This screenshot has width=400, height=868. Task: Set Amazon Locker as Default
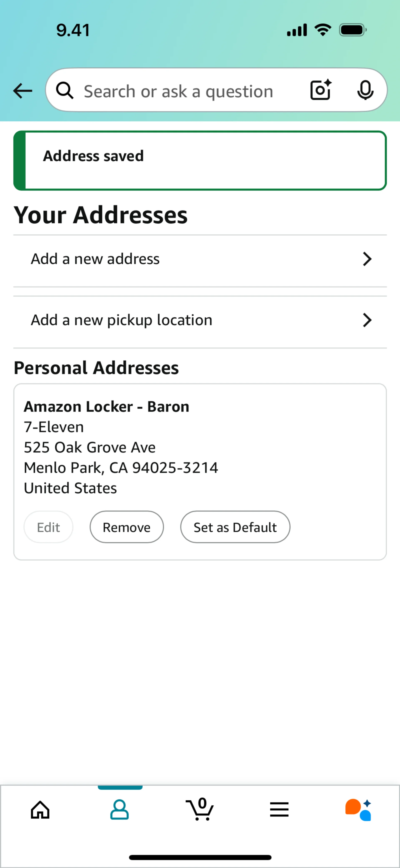pyautogui.click(x=235, y=527)
